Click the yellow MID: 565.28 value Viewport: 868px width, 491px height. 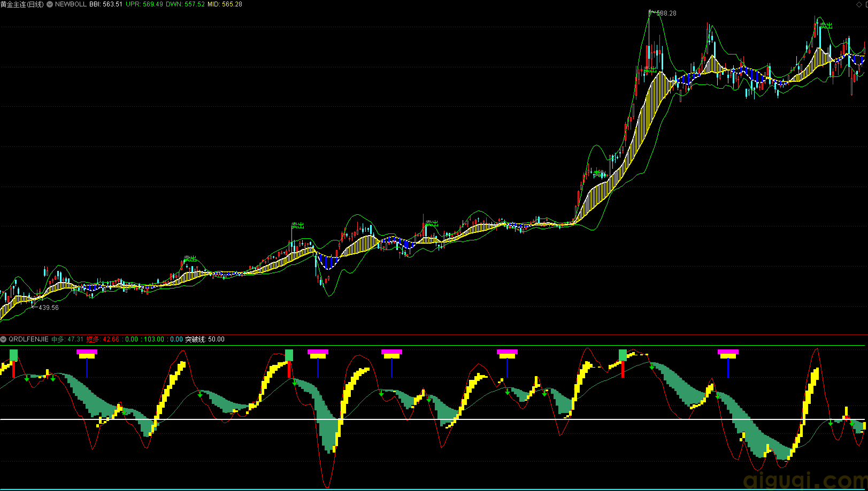pyautogui.click(x=225, y=4)
